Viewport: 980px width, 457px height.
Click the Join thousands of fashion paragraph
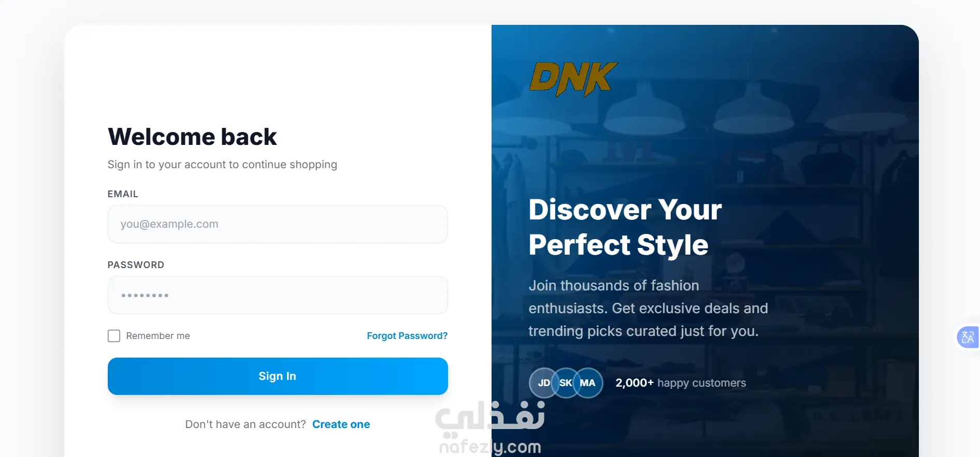(648, 308)
